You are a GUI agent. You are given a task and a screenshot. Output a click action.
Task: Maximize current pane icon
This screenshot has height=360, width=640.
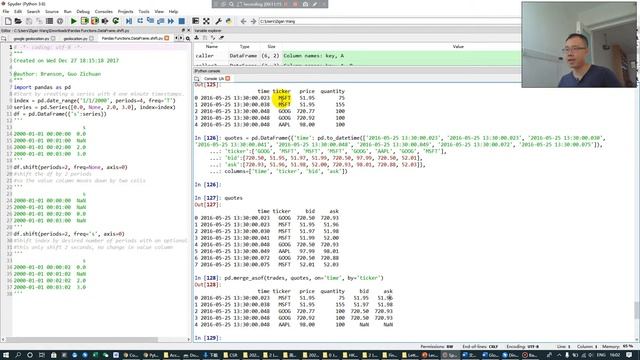click(196, 21)
